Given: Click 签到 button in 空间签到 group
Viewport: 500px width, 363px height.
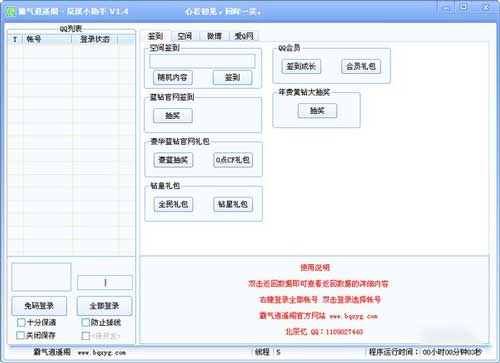Looking at the screenshot, I should point(232,78).
